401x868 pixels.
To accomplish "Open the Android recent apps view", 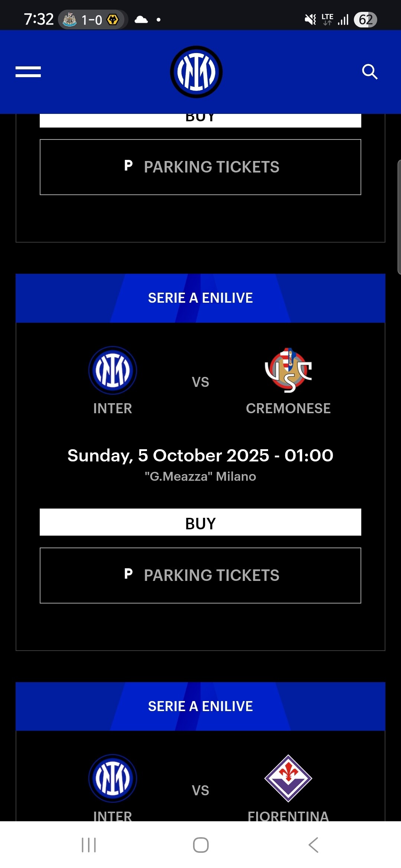I will pyautogui.click(x=89, y=845).
